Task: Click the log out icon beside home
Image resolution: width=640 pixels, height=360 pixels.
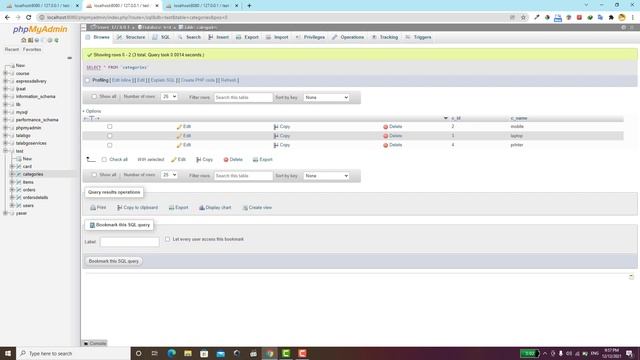Action: (x=30, y=40)
